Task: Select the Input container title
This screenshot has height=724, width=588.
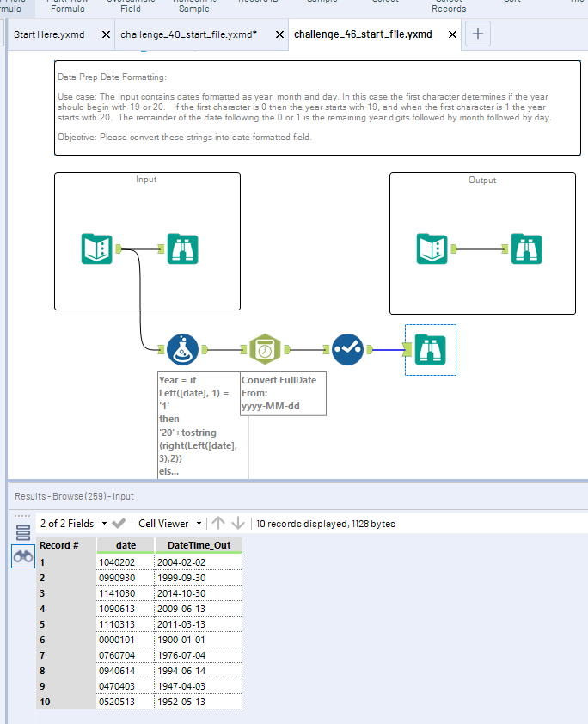Action: (x=146, y=179)
